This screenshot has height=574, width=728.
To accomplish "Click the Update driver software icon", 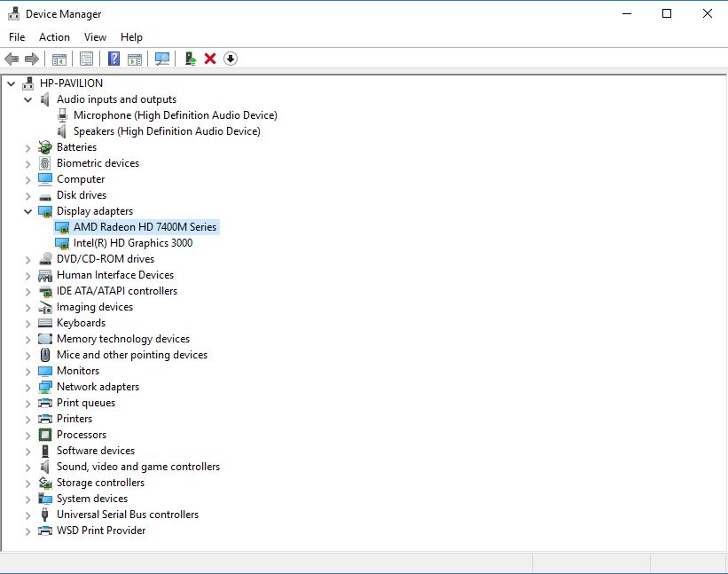I will coord(191,59).
